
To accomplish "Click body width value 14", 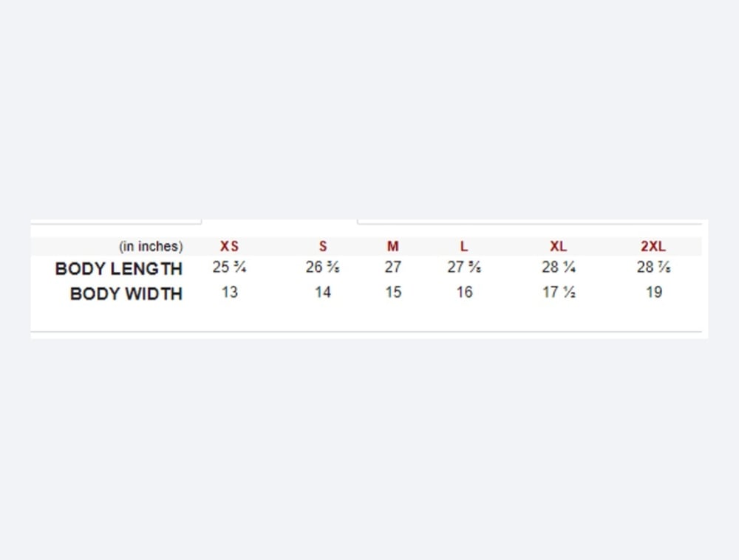I will (x=323, y=293).
